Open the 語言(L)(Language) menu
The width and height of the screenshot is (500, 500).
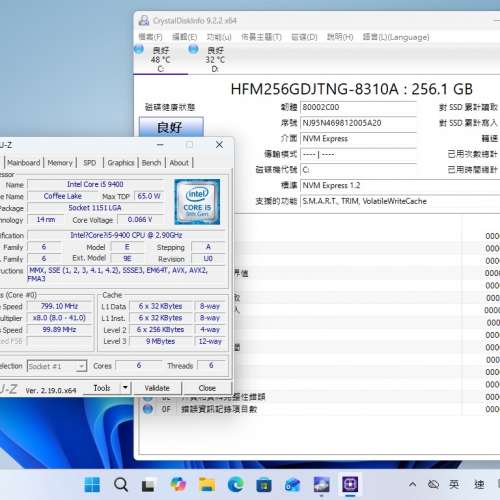point(396,37)
